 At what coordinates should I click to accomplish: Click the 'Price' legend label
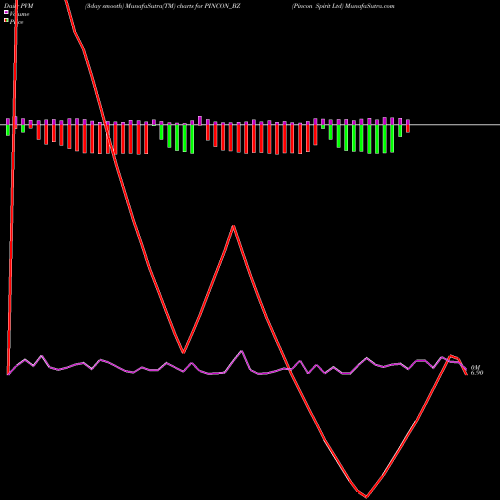click(16, 22)
